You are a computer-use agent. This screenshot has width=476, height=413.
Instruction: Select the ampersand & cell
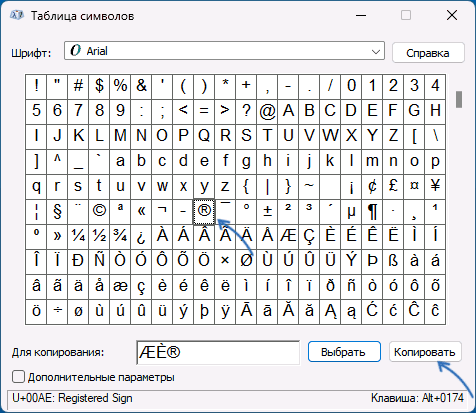coord(141,87)
